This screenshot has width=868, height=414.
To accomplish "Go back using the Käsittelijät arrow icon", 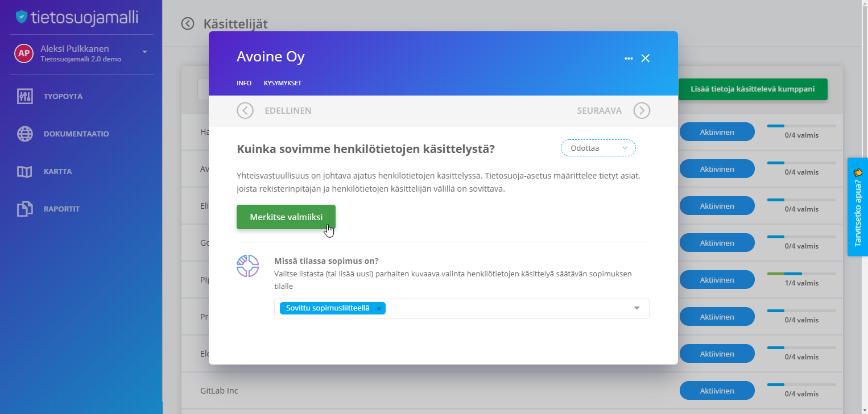I will (x=187, y=23).
